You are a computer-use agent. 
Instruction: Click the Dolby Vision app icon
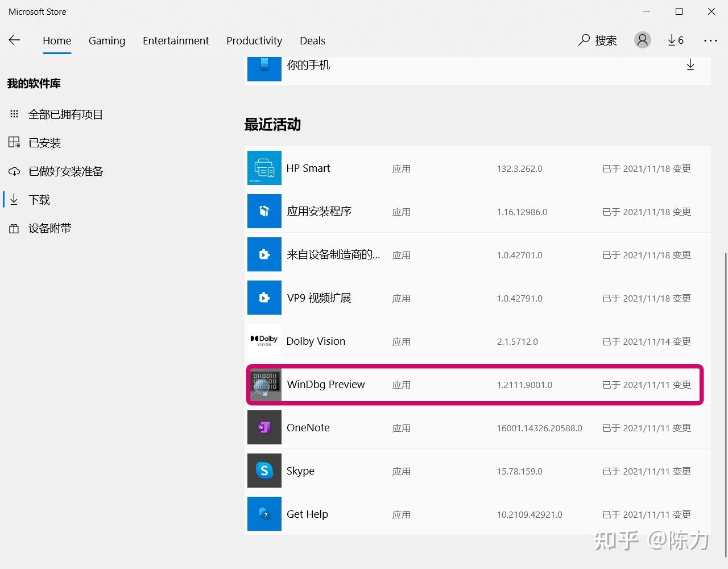click(x=264, y=341)
